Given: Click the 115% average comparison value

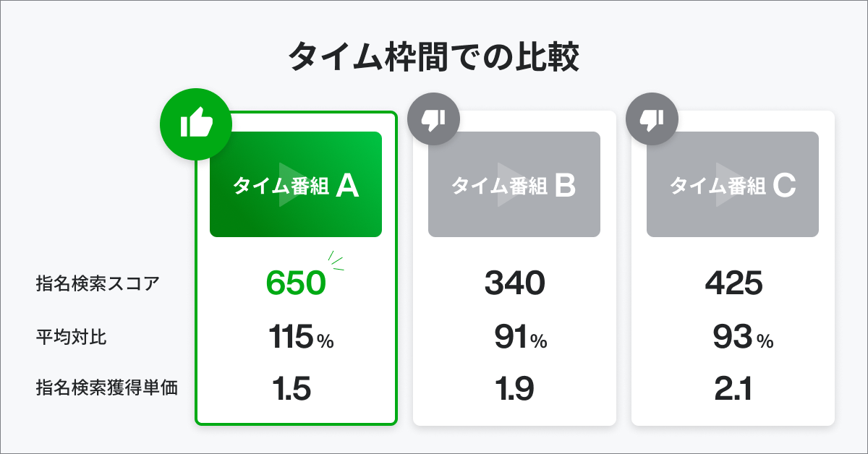Looking at the screenshot, I should [301, 338].
